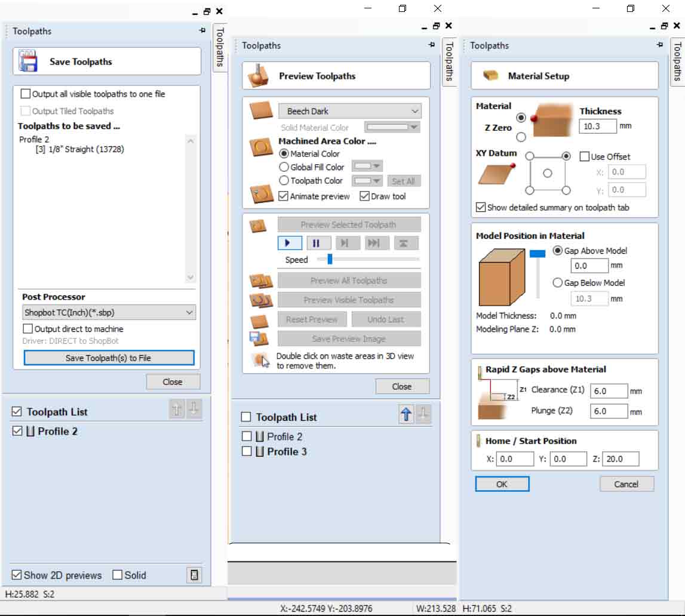Click the Preview Toolpaths joystick icon
This screenshot has width=685, height=616.
[259, 76]
